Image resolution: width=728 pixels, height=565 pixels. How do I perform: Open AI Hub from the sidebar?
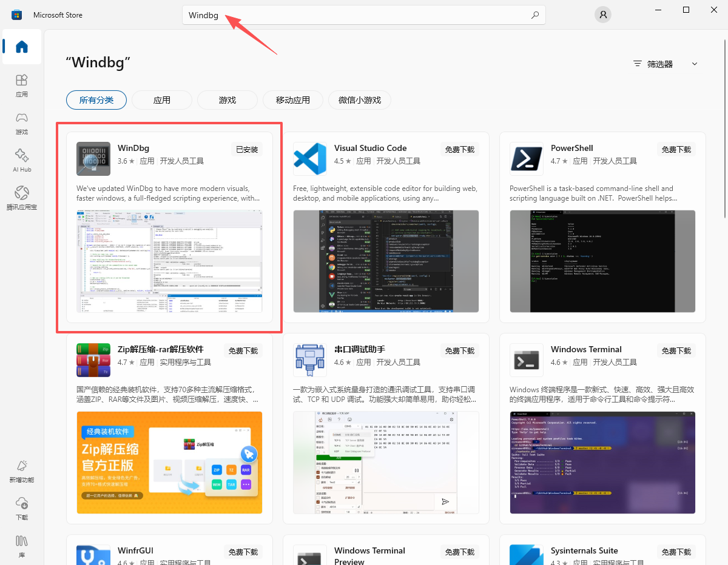click(x=22, y=161)
